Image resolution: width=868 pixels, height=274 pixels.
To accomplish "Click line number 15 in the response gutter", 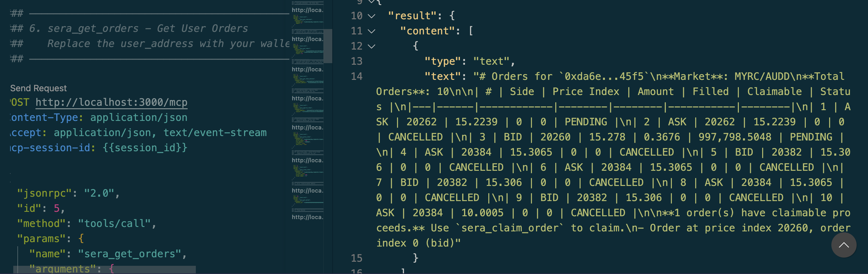I will tap(357, 258).
